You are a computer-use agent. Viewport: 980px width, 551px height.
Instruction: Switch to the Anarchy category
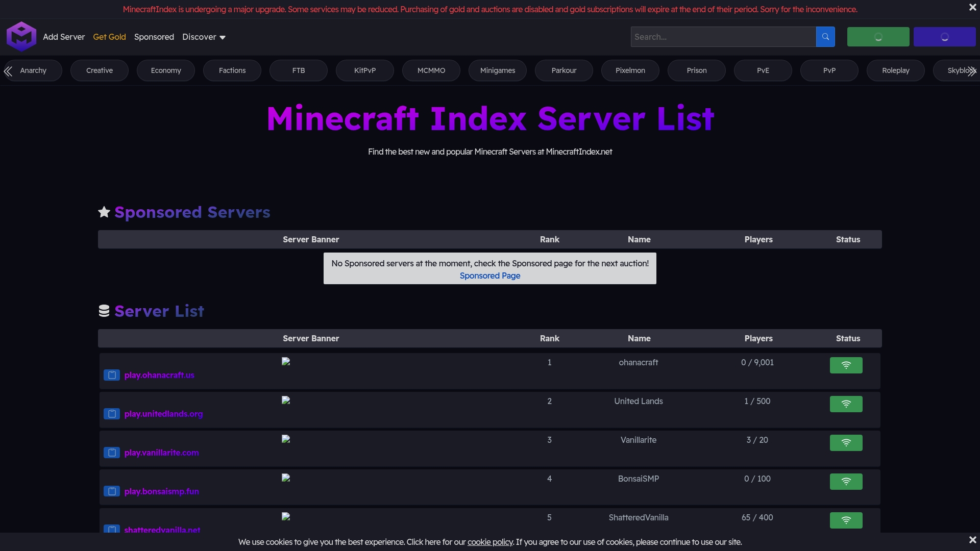(34, 70)
